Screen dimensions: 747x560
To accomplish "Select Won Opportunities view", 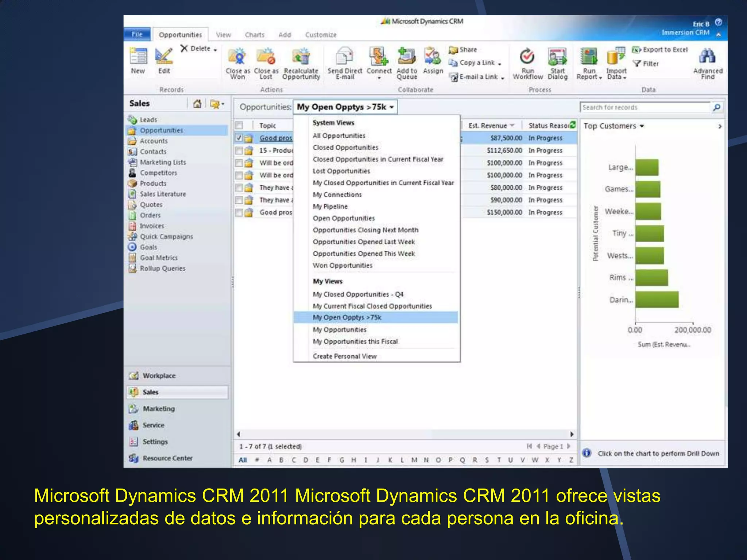I will point(342,265).
